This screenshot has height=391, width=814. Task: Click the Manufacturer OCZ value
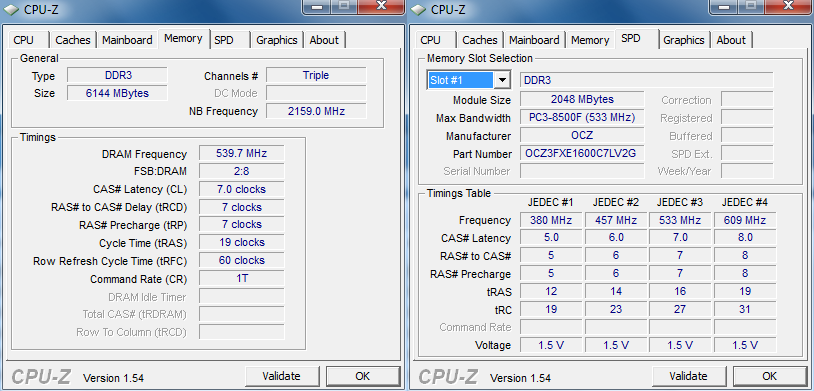click(582, 136)
